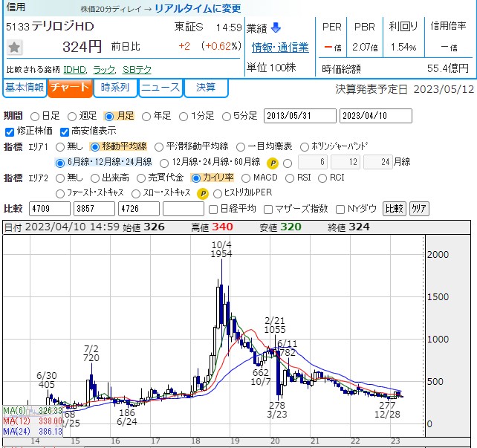Click the favorite star icon
This screenshot has height=448, width=477.
click(14, 47)
